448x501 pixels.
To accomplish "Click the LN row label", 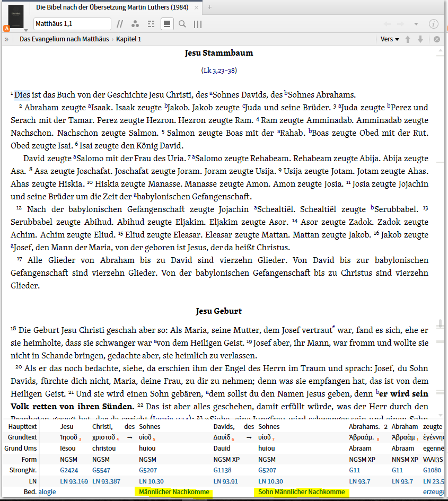I will click(x=32, y=481).
